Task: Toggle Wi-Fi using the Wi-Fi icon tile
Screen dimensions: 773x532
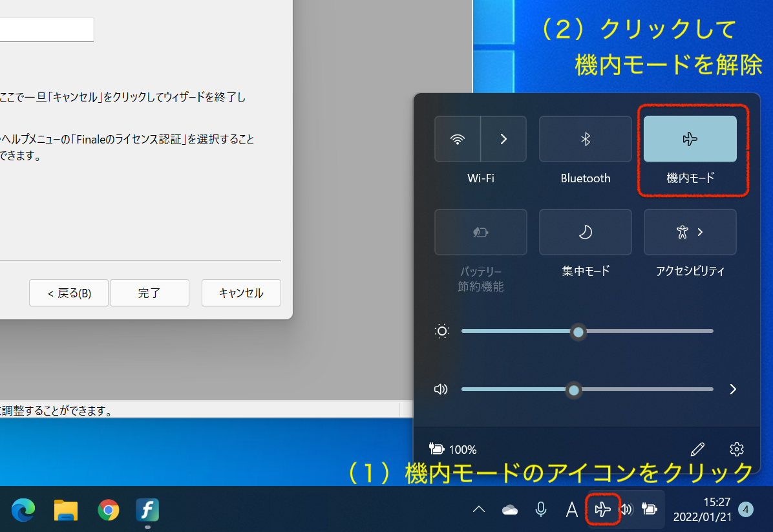Action: [458, 139]
